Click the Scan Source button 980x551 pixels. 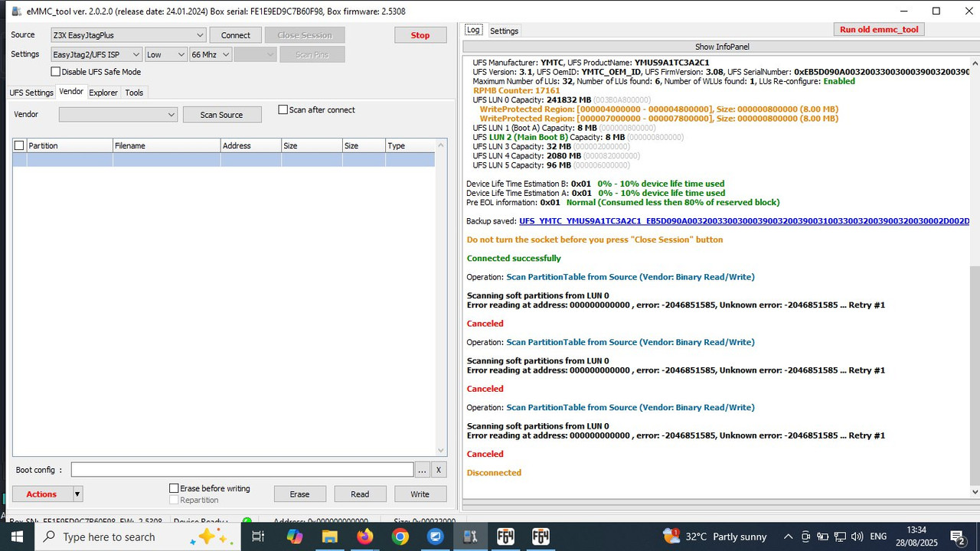pyautogui.click(x=221, y=115)
